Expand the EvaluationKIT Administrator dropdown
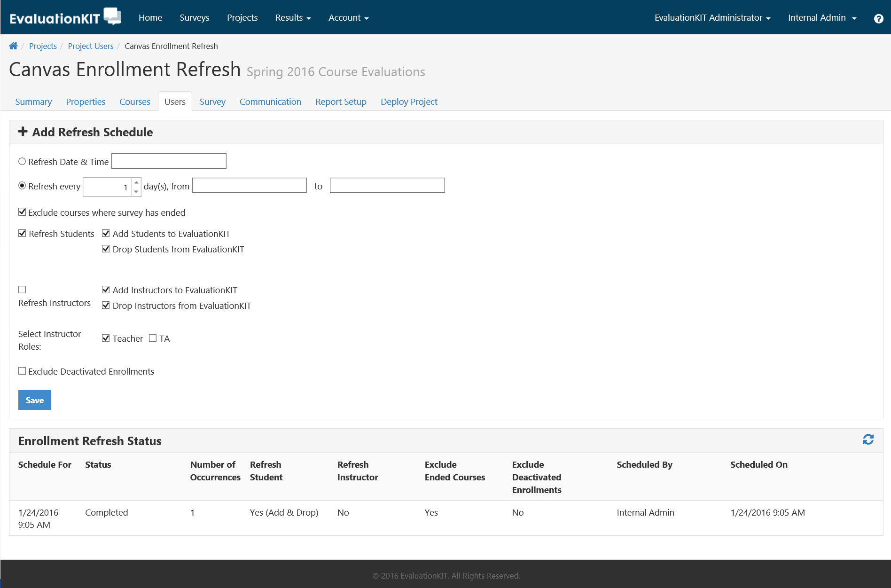 pyautogui.click(x=712, y=18)
